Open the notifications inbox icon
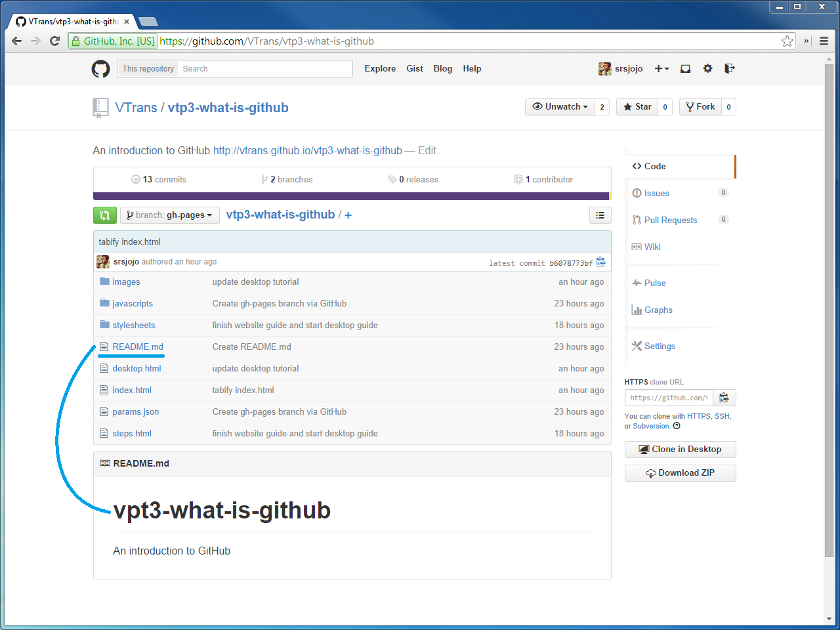This screenshot has height=630, width=840. 685,68
